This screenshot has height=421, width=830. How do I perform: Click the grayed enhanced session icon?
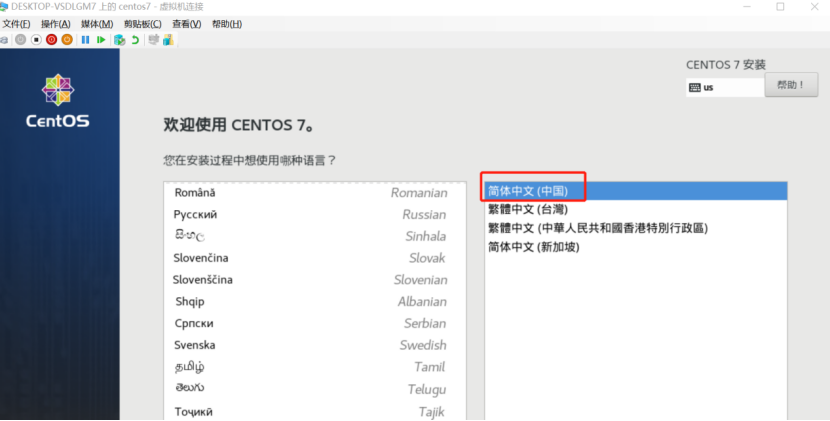[154, 40]
